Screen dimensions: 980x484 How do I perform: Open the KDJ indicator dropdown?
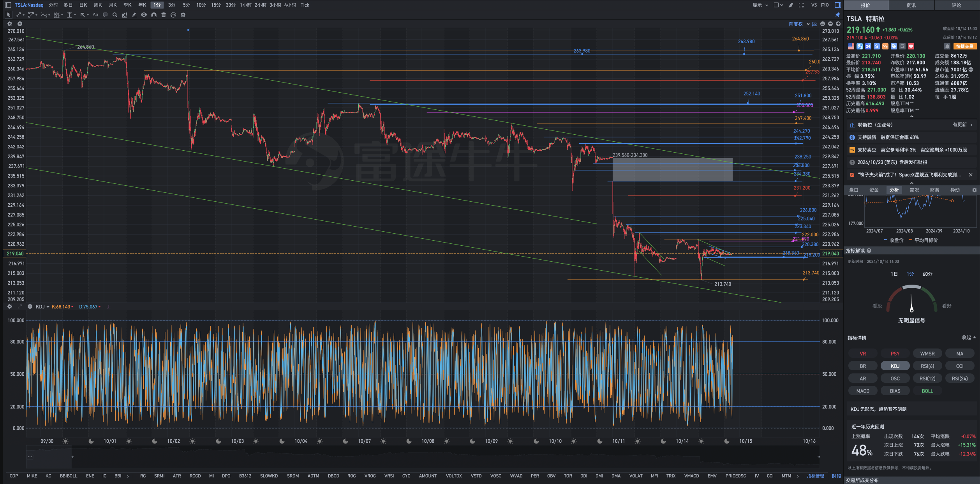[x=42, y=307]
